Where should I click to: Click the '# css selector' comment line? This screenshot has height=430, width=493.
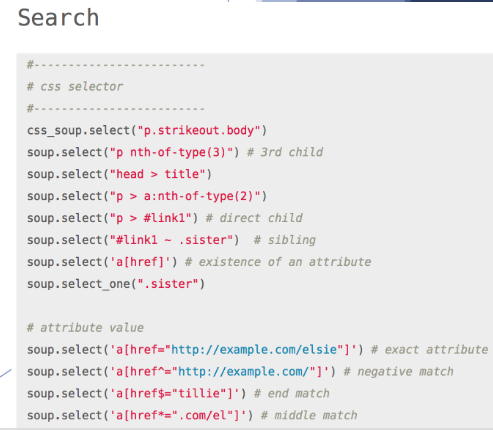(x=75, y=87)
